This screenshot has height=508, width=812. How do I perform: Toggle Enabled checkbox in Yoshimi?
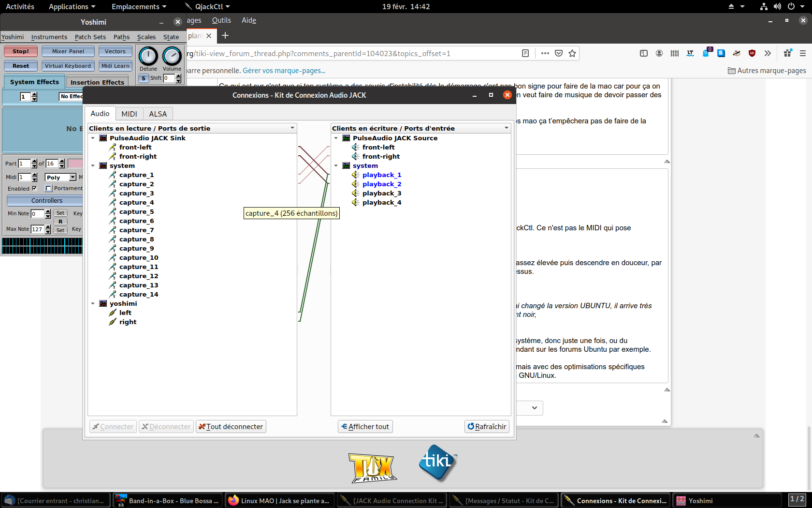34,188
